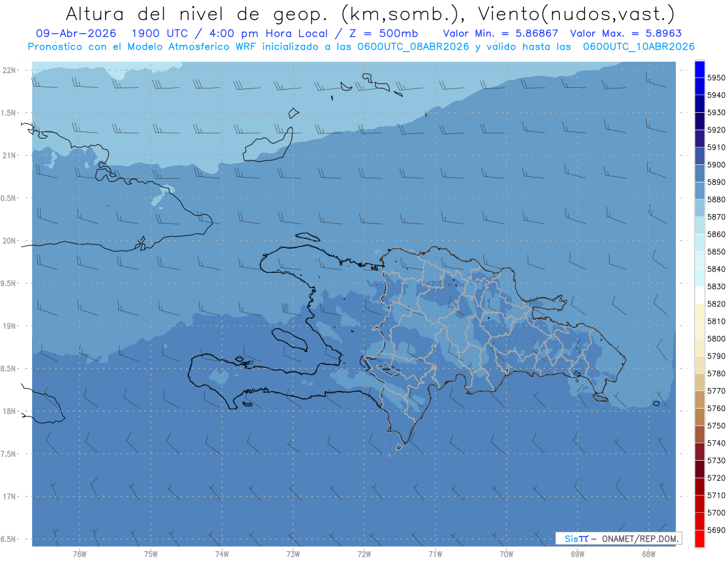Click the 'Z = 500mb' level label
Viewport: 728px width, 562px height.
coord(389,33)
